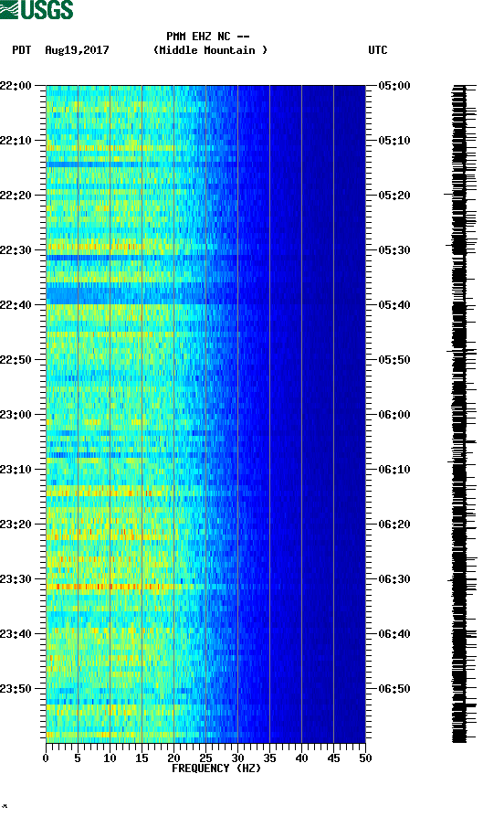504x816 pixels.
Task: Click the '22:20' PDT time label
Action: 16,196
